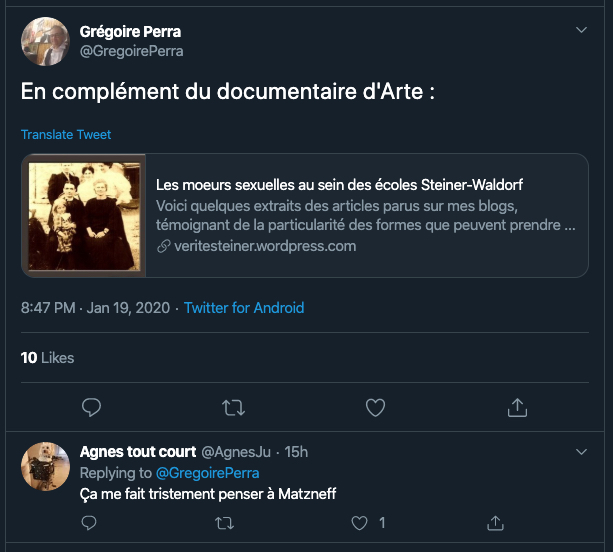Reply to Agnes tout court's comment
Viewport: 613px width, 552px height.
89,522
